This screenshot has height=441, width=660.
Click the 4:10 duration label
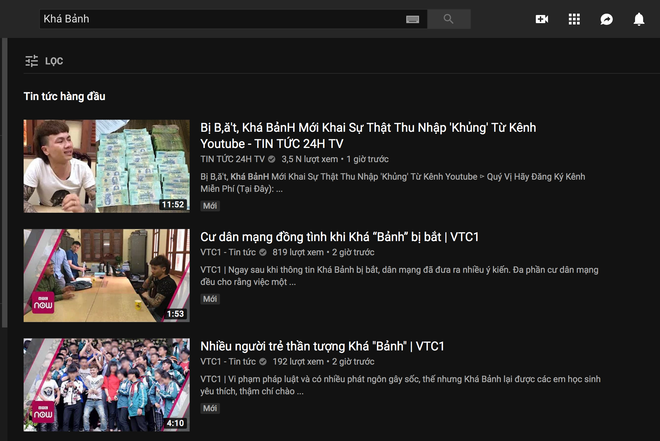175,423
